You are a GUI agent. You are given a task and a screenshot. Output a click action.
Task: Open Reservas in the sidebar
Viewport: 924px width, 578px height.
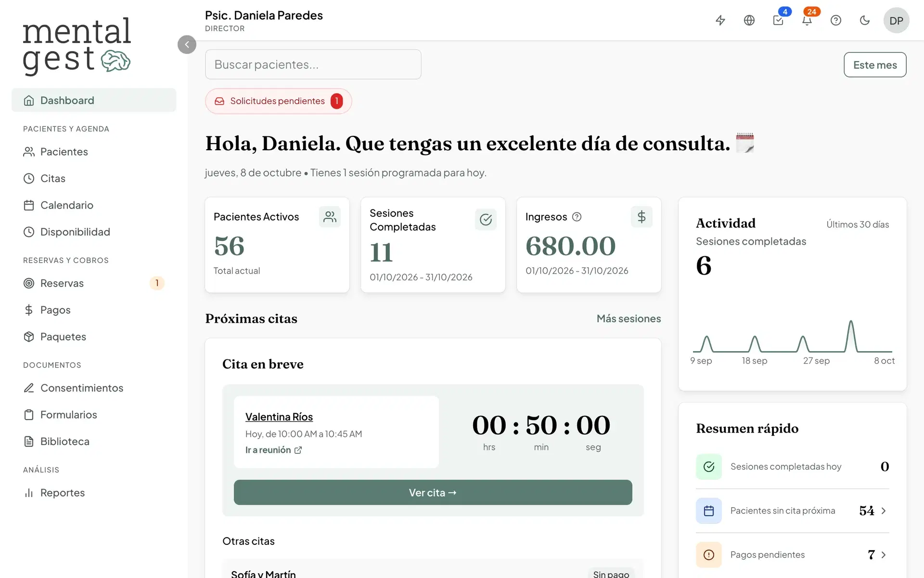94,283
